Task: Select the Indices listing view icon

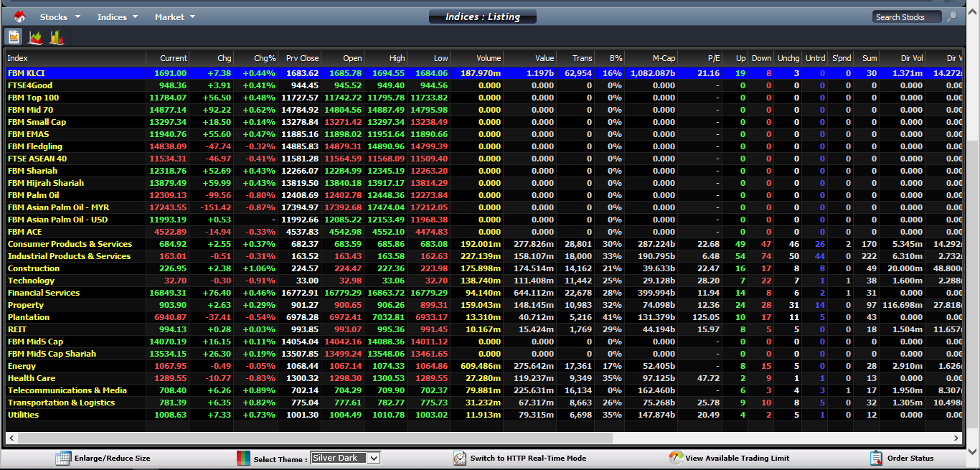Action: 14,37
